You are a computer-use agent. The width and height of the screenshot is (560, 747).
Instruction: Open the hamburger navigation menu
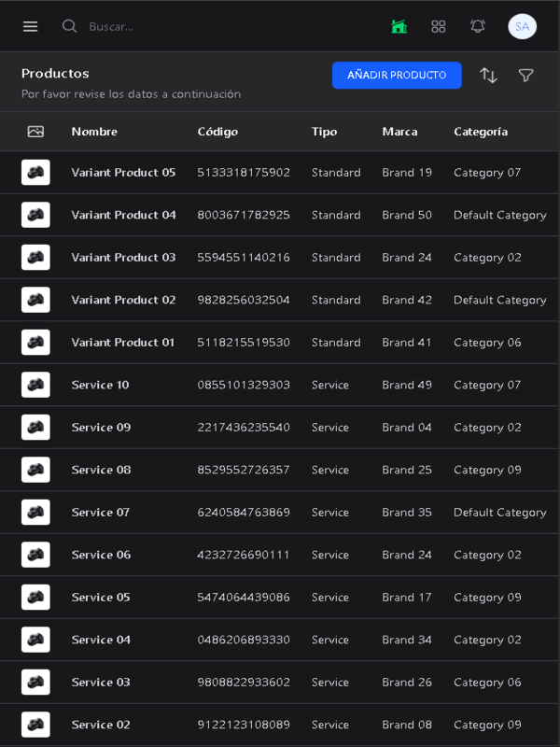(x=31, y=26)
